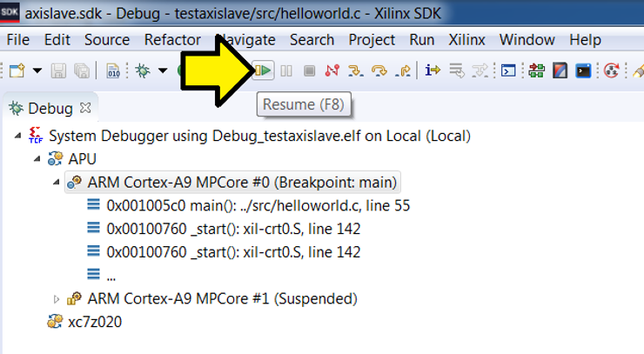Click the red Disconnect icon
644x354 pixels.
coord(331,70)
